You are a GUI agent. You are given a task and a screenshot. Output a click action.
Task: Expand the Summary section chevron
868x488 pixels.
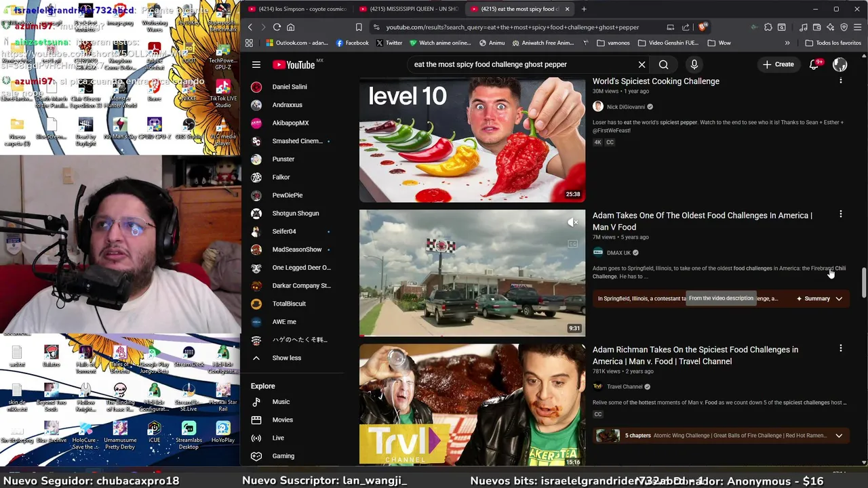click(839, 299)
